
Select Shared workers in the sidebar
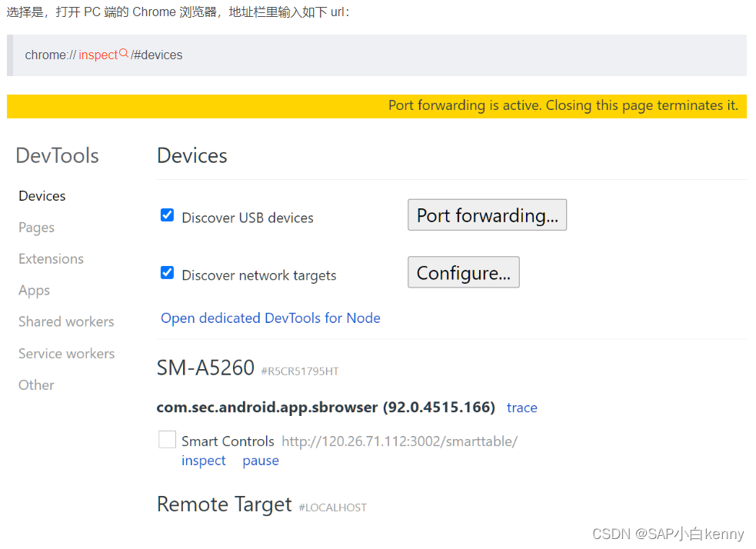click(65, 322)
